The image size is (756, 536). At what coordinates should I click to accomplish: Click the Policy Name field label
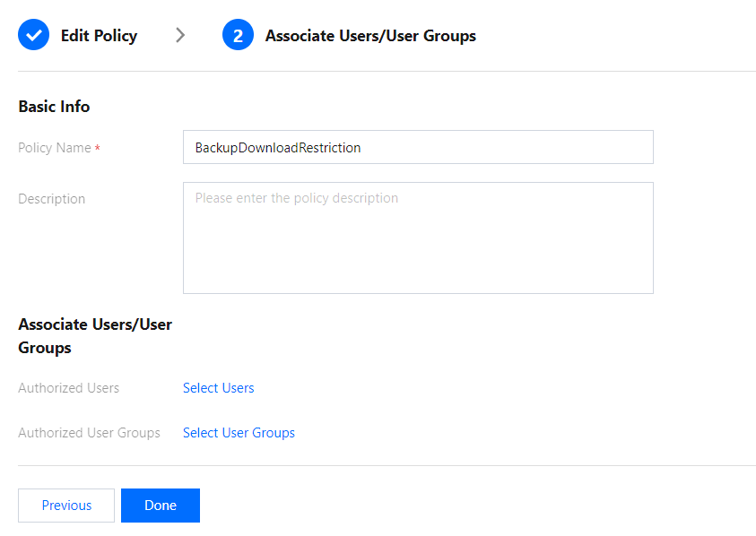[x=54, y=148]
